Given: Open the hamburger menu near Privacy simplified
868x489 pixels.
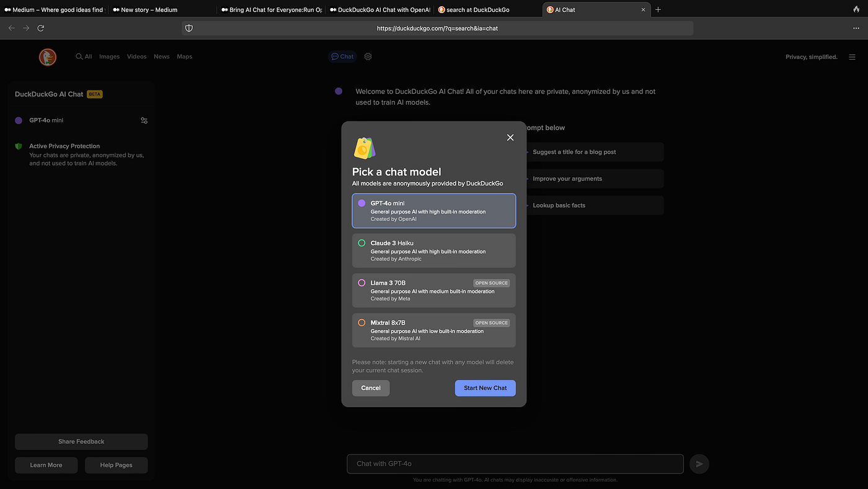Looking at the screenshot, I should click(x=852, y=56).
